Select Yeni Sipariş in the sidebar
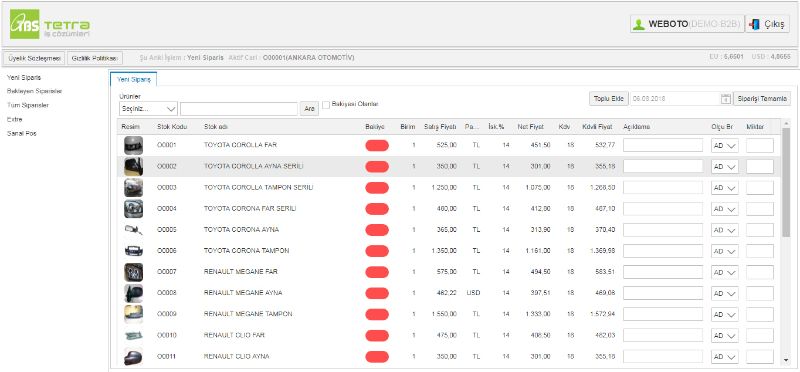Image resolution: width=800 pixels, height=372 pixels. [x=24, y=78]
